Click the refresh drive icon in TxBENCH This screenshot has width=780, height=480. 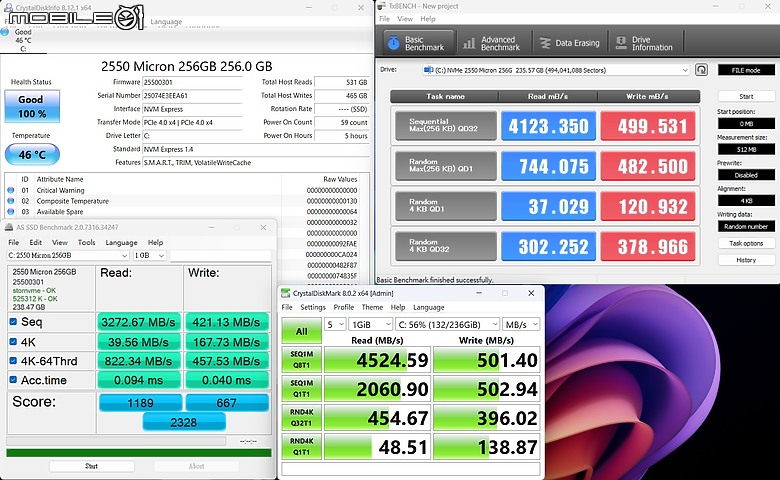[701, 70]
